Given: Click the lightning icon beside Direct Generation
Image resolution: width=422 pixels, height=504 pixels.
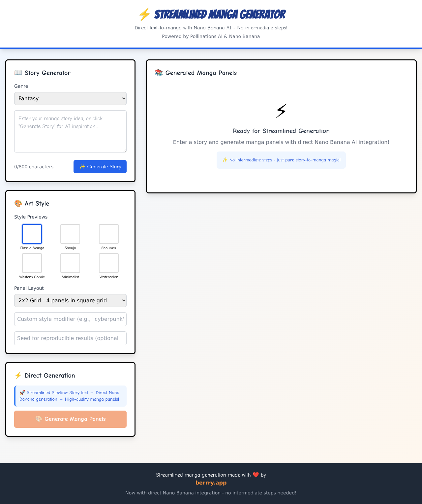Looking at the screenshot, I should [x=18, y=376].
